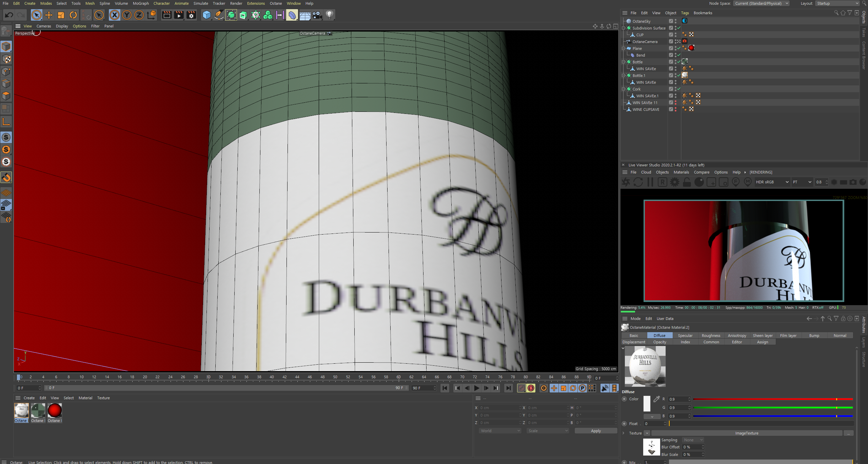
Task: Toggle X-axis lock icon
Action: click(x=115, y=15)
